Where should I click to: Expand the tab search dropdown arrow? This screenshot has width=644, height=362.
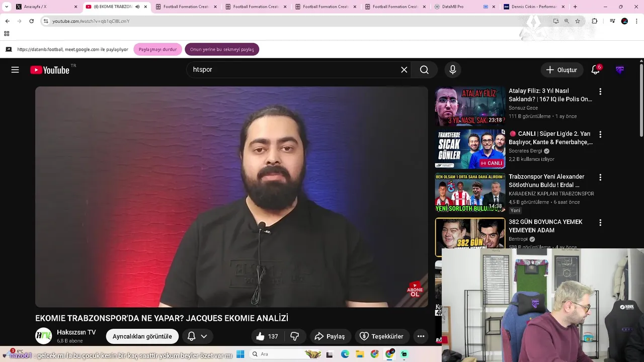6,7
